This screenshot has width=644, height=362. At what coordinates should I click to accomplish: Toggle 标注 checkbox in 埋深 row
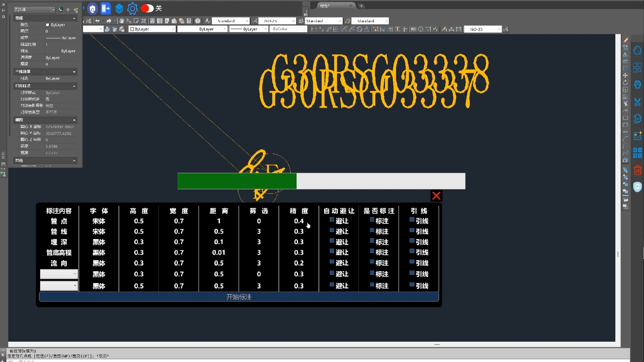[372, 241]
